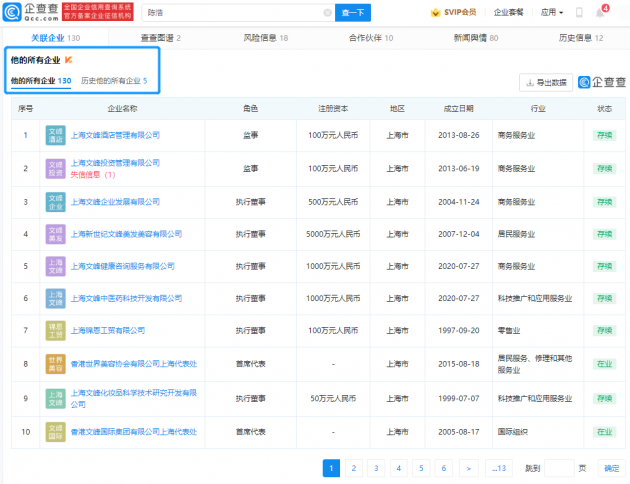Click the SVIP member crown icon
Viewport: 630px width, 484px height.
tap(435, 13)
